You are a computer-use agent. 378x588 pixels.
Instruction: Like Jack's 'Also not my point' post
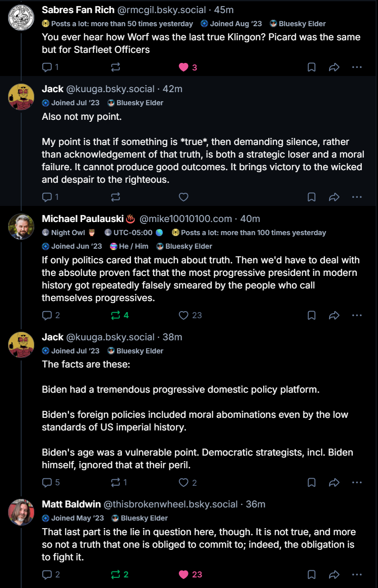tap(184, 197)
